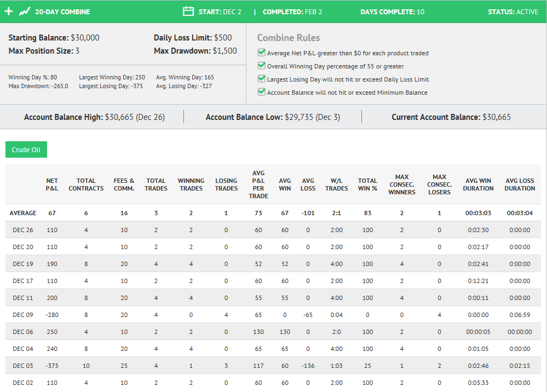Image resolution: width=547 pixels, height=392 pixels.
Task: Click the Combine Rules heading
Action: pyautogui.click(x=289, y=38)
